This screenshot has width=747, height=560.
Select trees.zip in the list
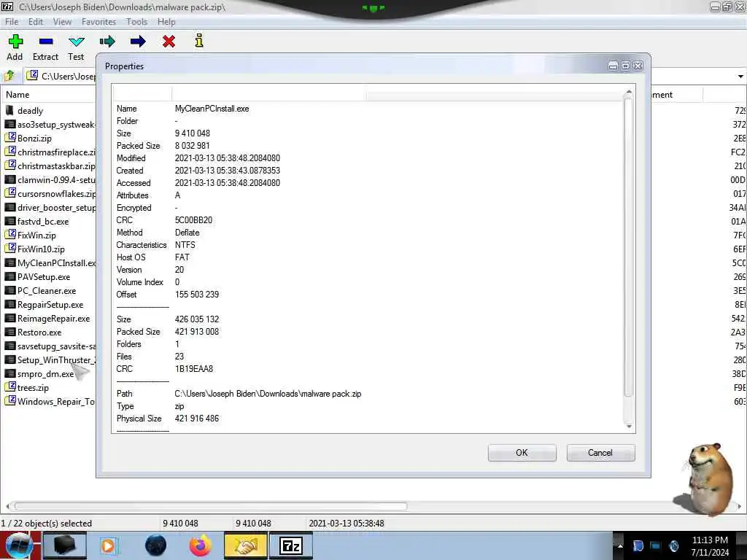[x=33, y=388]
